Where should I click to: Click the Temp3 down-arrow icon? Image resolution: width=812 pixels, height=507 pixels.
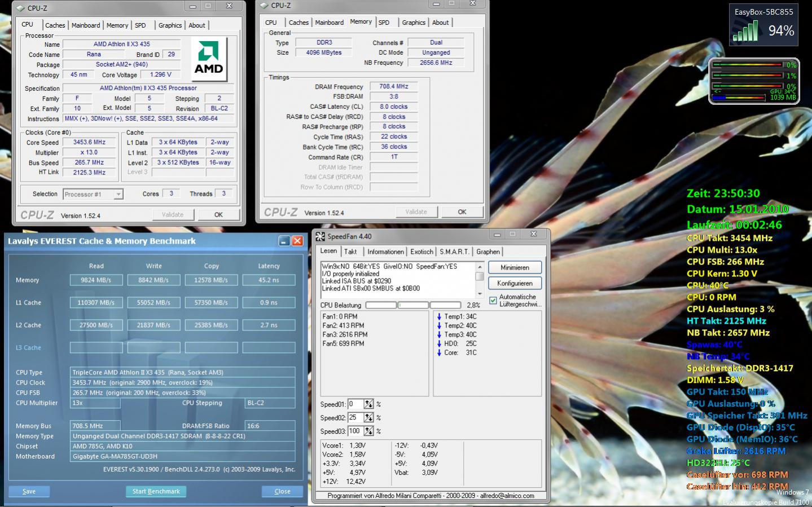coord(439,334)
